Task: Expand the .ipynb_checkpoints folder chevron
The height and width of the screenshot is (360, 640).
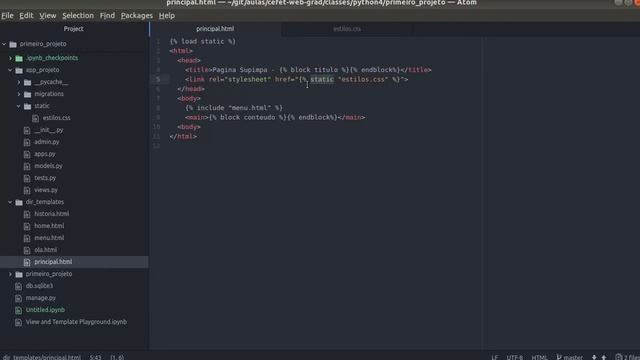Action: pyautogui.click(x=11, y=58)
